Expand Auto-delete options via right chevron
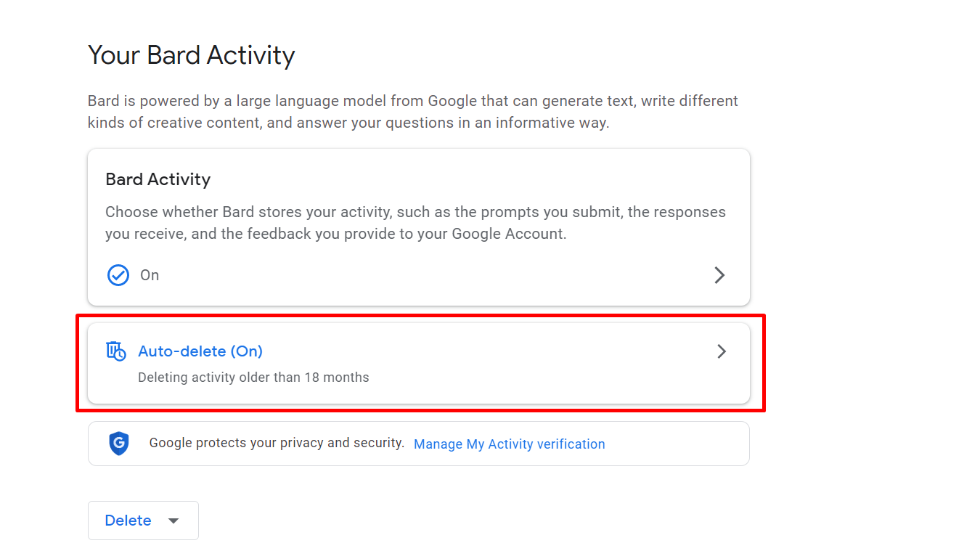Viewport: 980px width, 559px height. coord(721,351)
